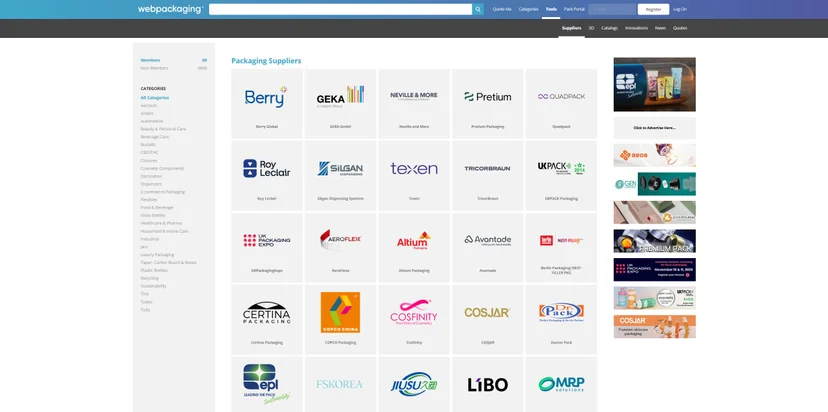Select the Sustainability category
The height and width of the screenshot is (412, 828).
[x=153, y=286]
